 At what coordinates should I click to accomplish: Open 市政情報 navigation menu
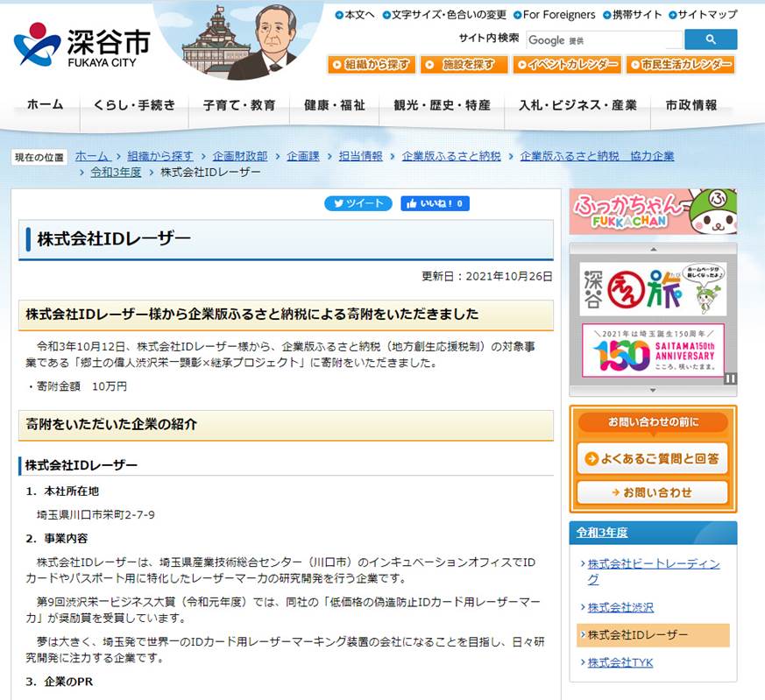coord(691,105)
